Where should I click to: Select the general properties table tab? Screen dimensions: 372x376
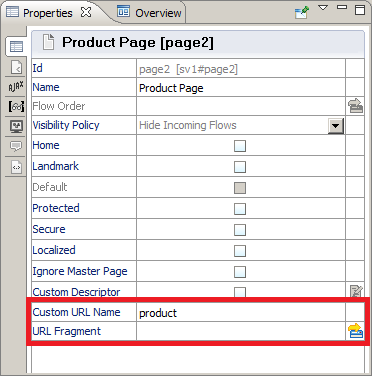[x=16, y=47]
